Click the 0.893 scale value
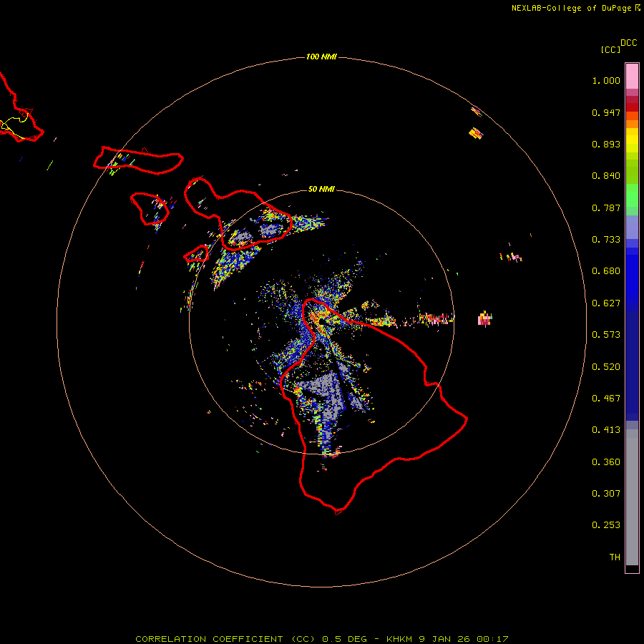Screen dimensions: 644x644 click(x=606, y=144)
